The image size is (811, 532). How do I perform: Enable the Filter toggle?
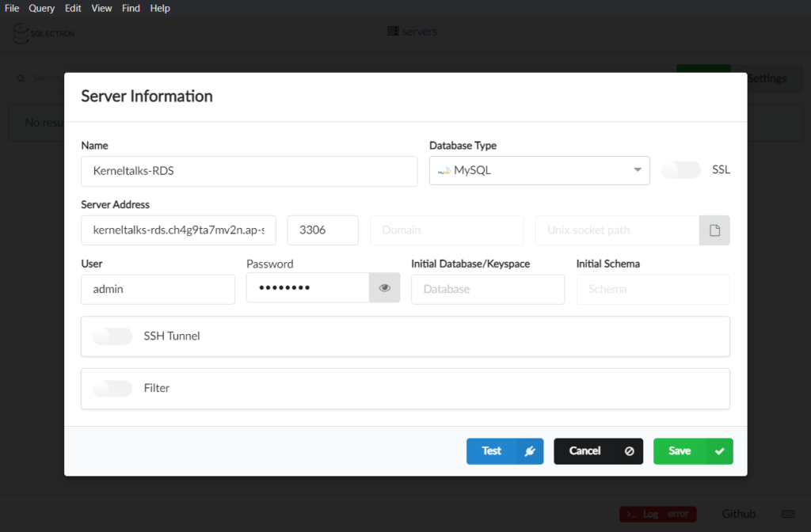point(112,388)
